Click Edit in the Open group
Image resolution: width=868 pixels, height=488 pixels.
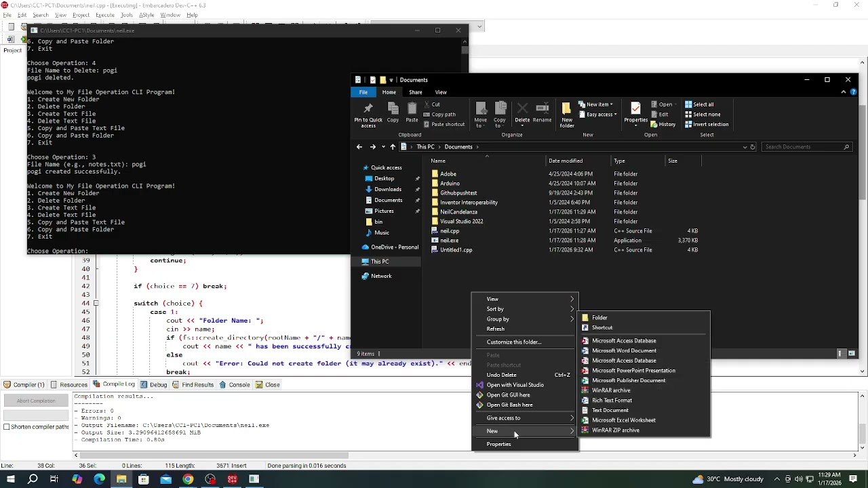point(659,115)
